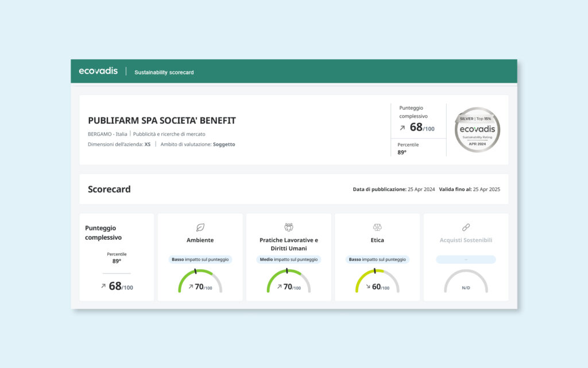Click the up arrow next to header 68/100
The width and height of the screenshot is (588, 368).
coord(403,128)
